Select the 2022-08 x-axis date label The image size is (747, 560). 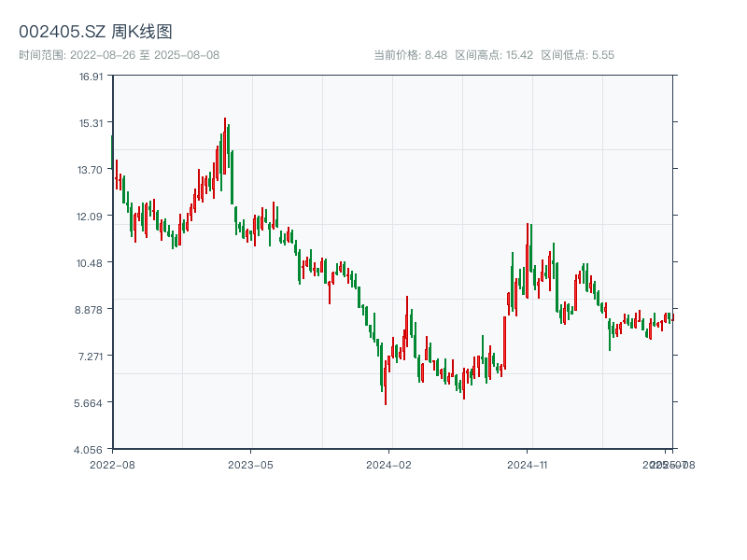click(112, 464)
